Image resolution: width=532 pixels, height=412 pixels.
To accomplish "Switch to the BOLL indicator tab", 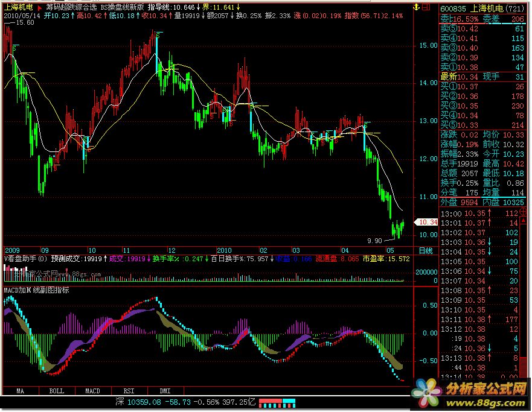I will pyautogui.click(x=56, y=391).
